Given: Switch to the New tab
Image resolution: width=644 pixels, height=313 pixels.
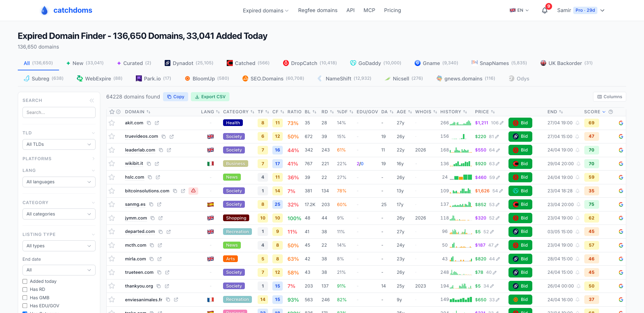Looking at the screenshot, I should [85, 63].
